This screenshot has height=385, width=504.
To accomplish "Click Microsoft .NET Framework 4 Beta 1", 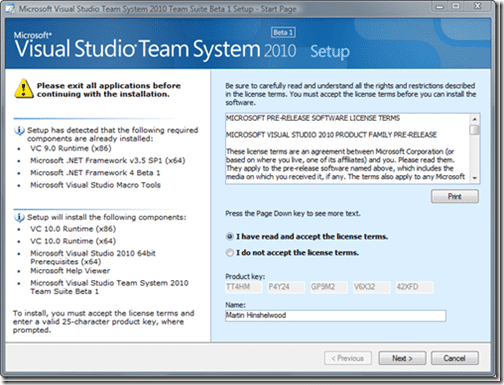I will tap(95, 173).
